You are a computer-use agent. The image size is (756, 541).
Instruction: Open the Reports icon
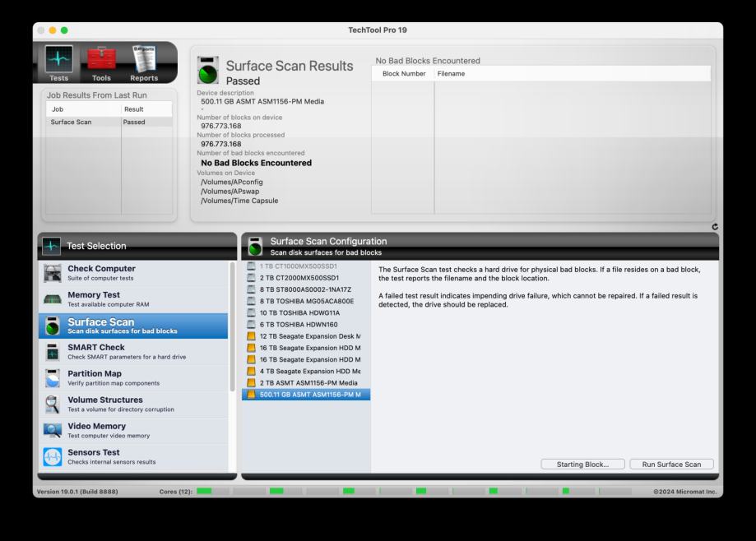click(144, 58)
